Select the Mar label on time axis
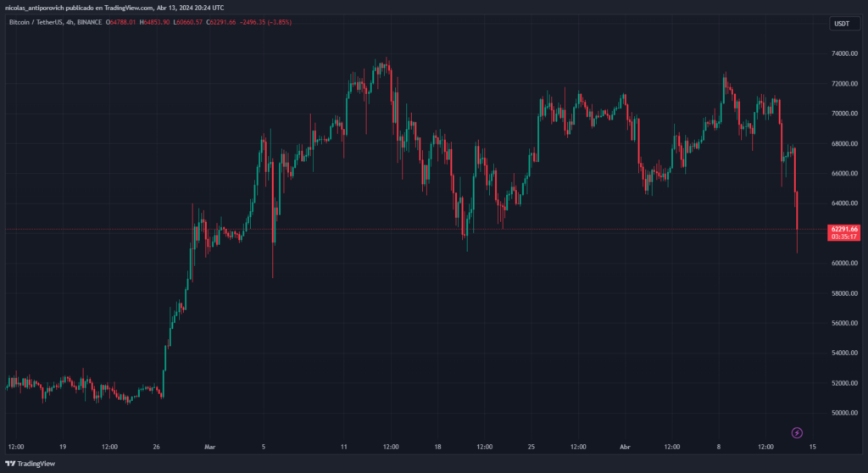The height and width of the screenshot is (473, 868). pyautogui.click(x=210, y=446)
